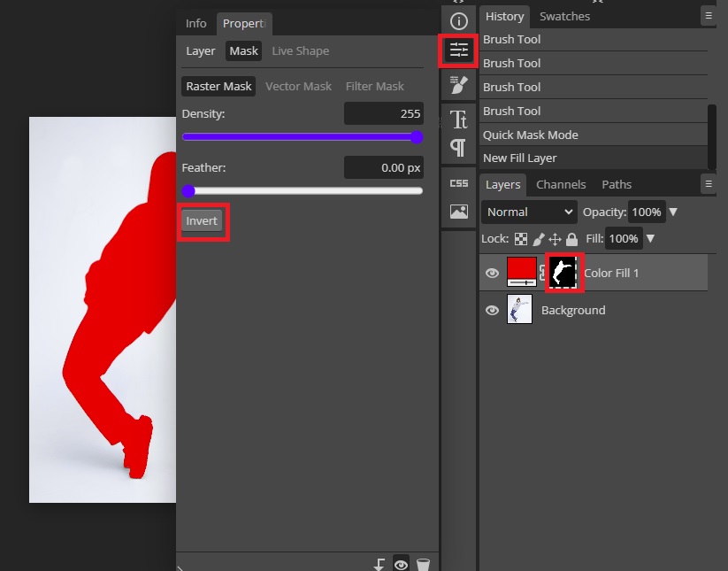The image size is (728, 571).
Task: Click the CSS panel icon
Action: click(x=458, y=183)
